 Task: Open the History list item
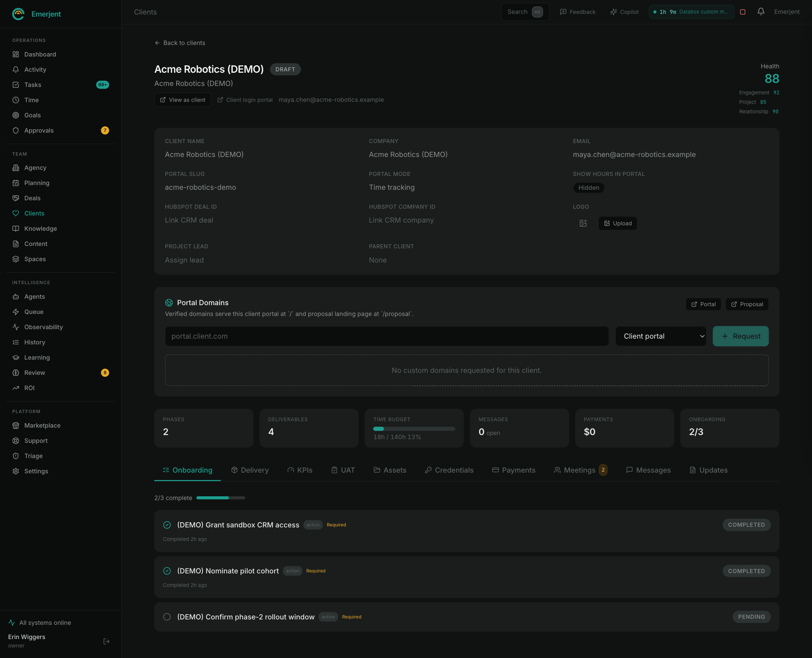61,342
